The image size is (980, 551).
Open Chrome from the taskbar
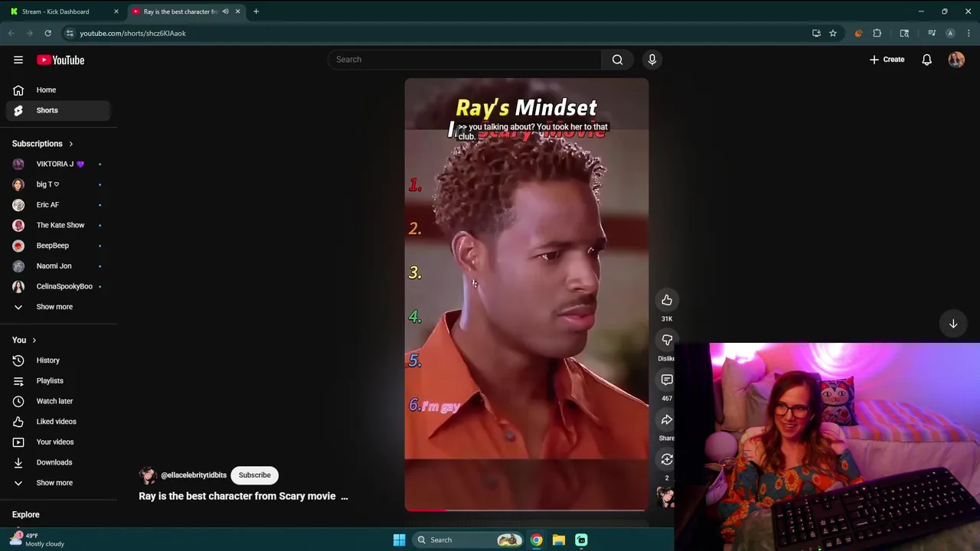(537, 540)
